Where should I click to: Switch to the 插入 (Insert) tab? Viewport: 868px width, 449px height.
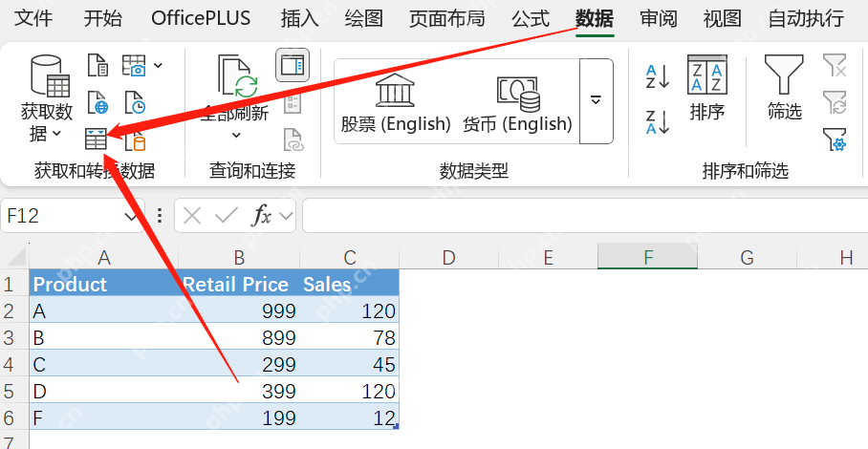pyautogui.click(x=299, y=18)
